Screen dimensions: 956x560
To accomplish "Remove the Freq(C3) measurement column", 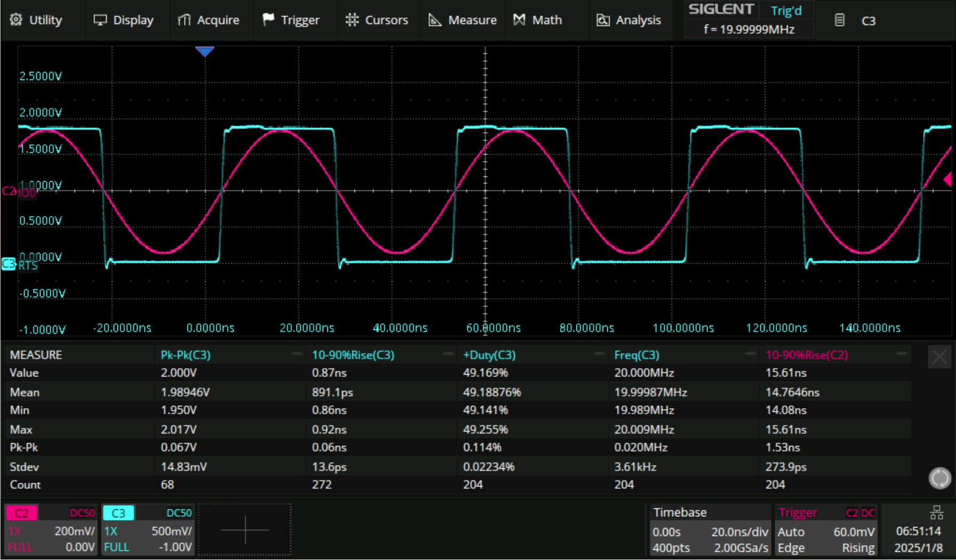I will [x=750, y=354].
